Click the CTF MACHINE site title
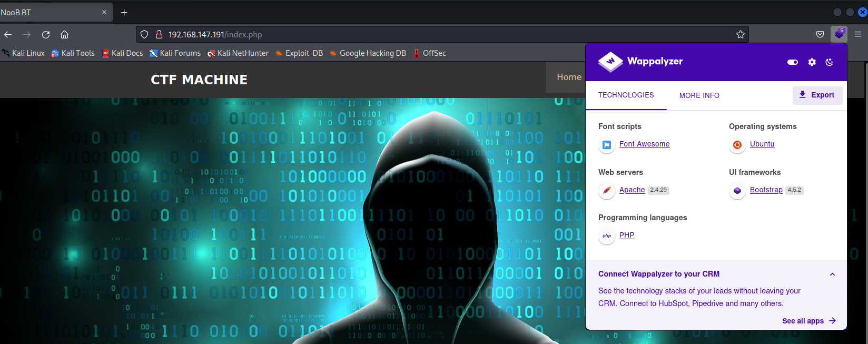Screen dimensions: 868x344 (x=199, y=80)
